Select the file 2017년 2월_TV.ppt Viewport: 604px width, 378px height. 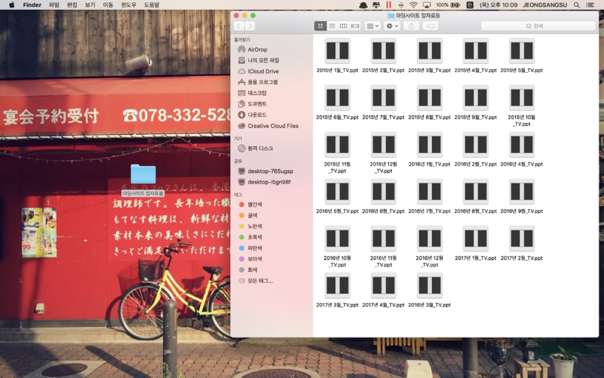[x=522, y=244]
